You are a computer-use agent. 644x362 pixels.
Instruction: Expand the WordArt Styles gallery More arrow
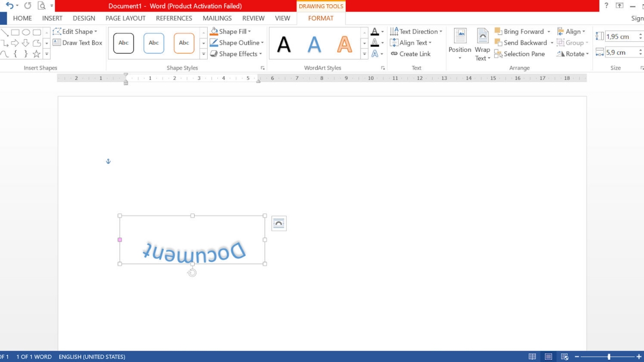pyautogui.click(x=364, y=54)
